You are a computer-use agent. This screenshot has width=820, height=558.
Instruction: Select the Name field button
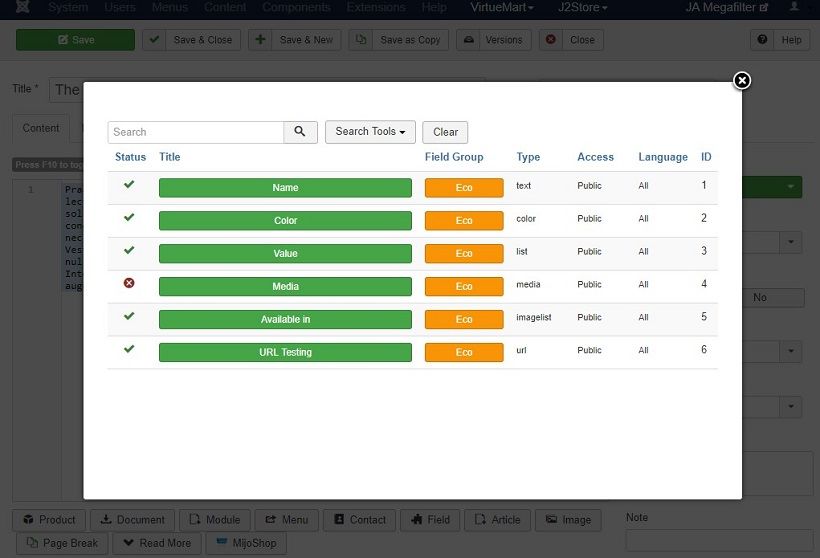pos(285,188)
